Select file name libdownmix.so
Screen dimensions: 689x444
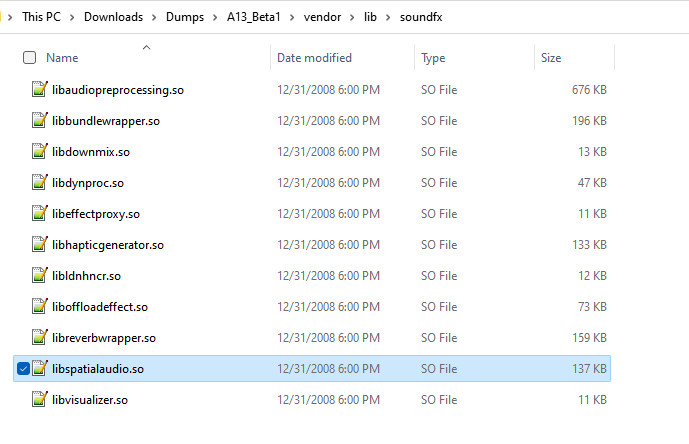[91, 152]
